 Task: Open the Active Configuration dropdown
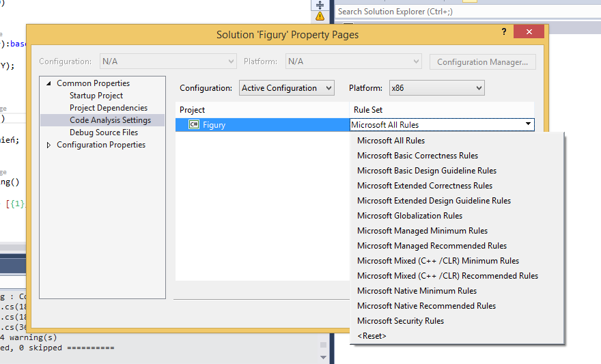click(286, 88)
